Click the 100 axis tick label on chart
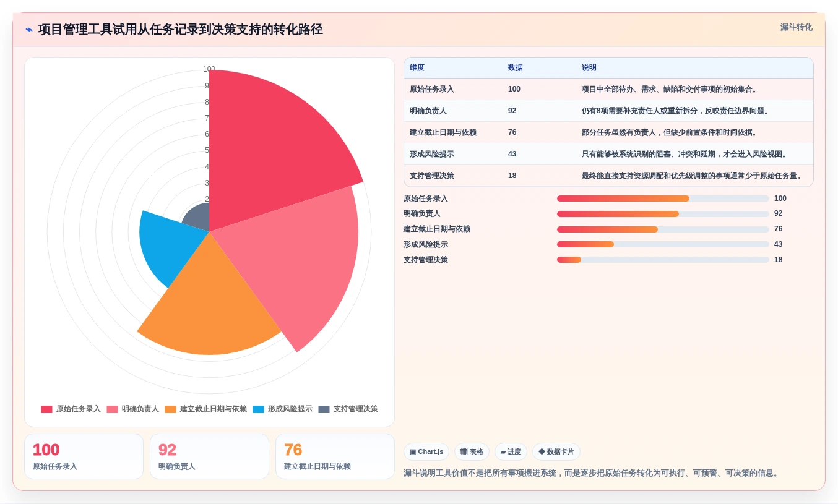The width and height of the screenshot is (838, 504). point(209,69)
